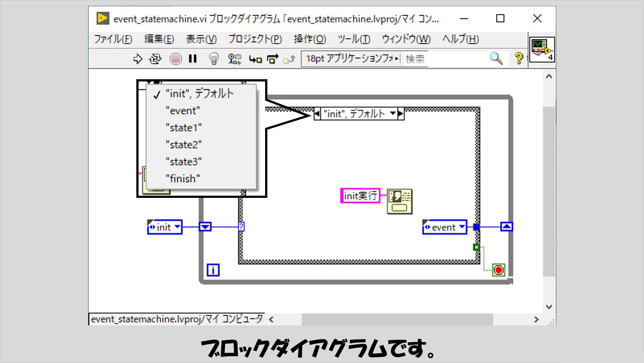
Task: Select "state2" from the case list
Action: 183,145
